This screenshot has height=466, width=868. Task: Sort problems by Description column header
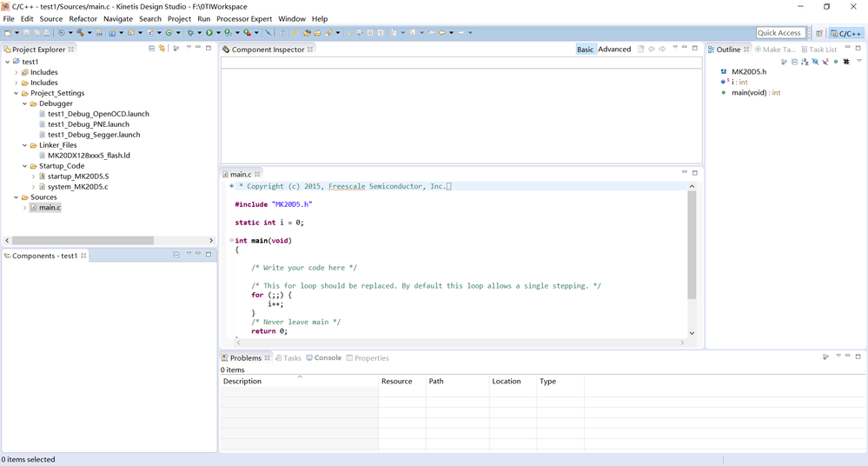[x=300, y=381]
